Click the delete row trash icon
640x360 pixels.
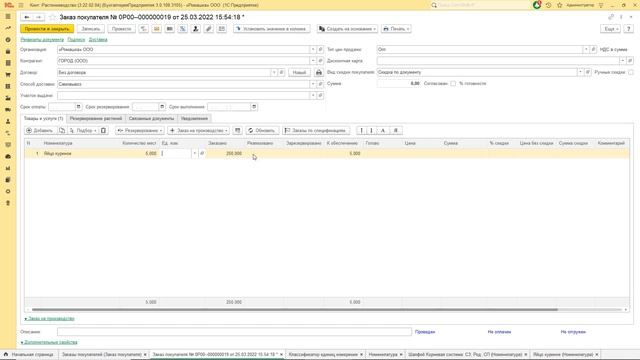tap(104, 131)
